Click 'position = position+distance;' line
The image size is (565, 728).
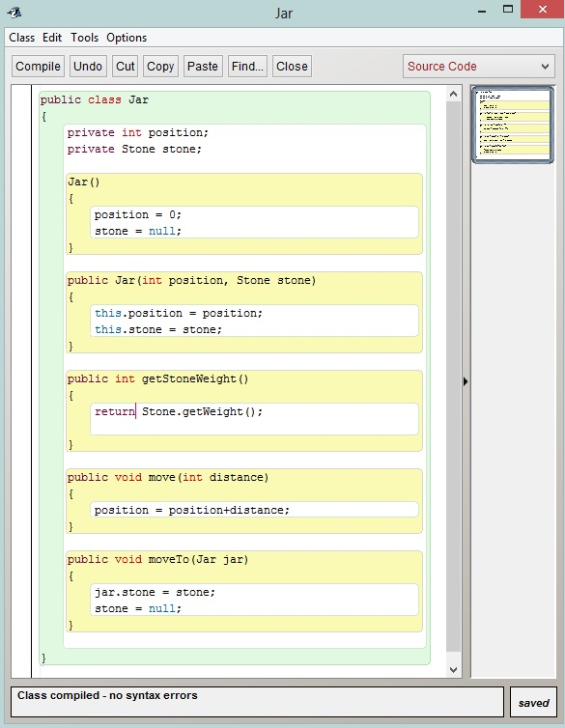coord(192,510)
